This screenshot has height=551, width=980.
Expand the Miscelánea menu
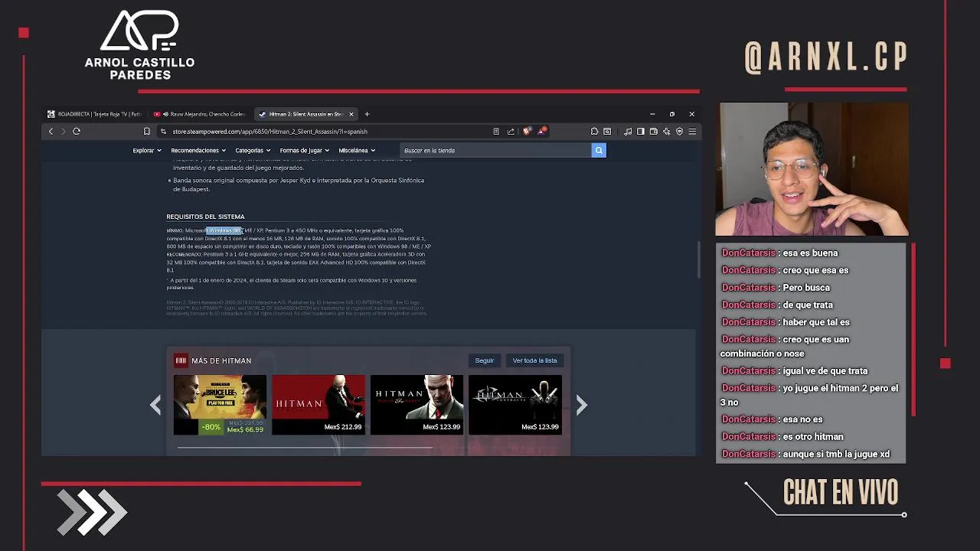(x=357, y=151)
